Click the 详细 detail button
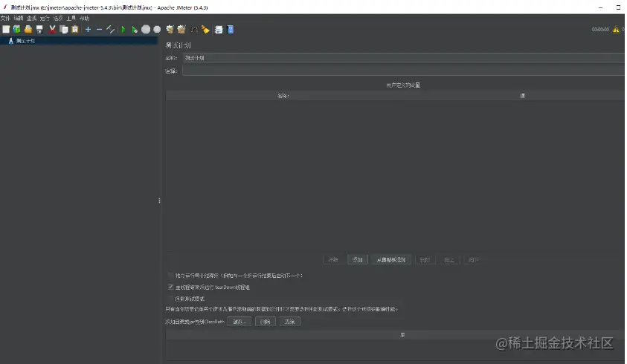The image size is (627, 364). point(333,260)
